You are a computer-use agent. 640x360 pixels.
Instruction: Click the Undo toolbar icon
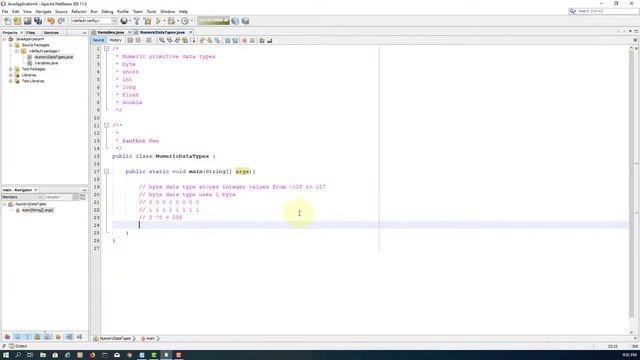[51, 21]
